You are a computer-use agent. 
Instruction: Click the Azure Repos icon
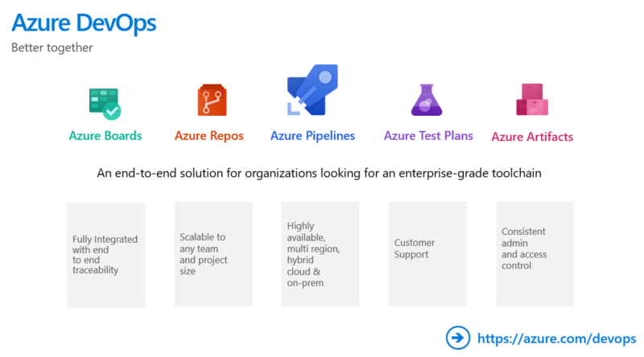(212, 101)
